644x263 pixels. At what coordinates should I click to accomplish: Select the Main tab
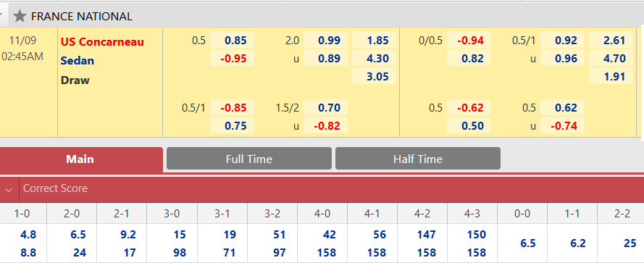click(80, 159)
